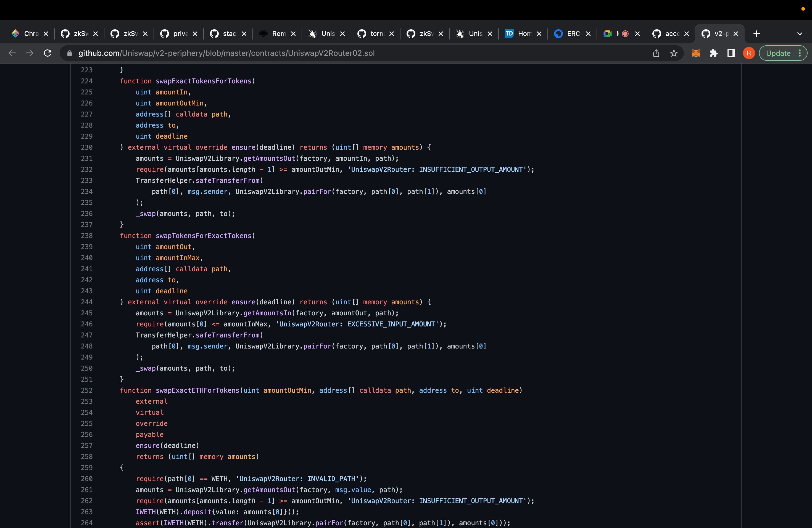Click the Update button
The image size is (812, 528).
pyautogui.click(x=778, y=53)
